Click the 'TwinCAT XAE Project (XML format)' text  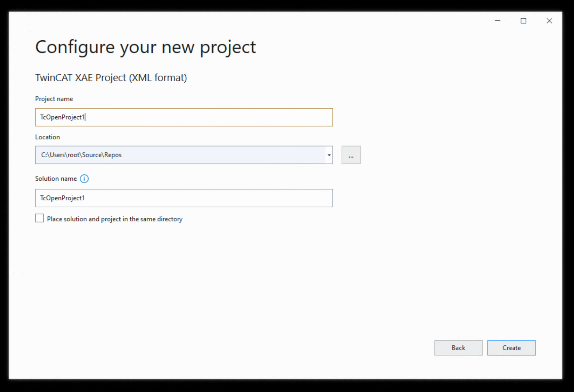tap(111, 78)
